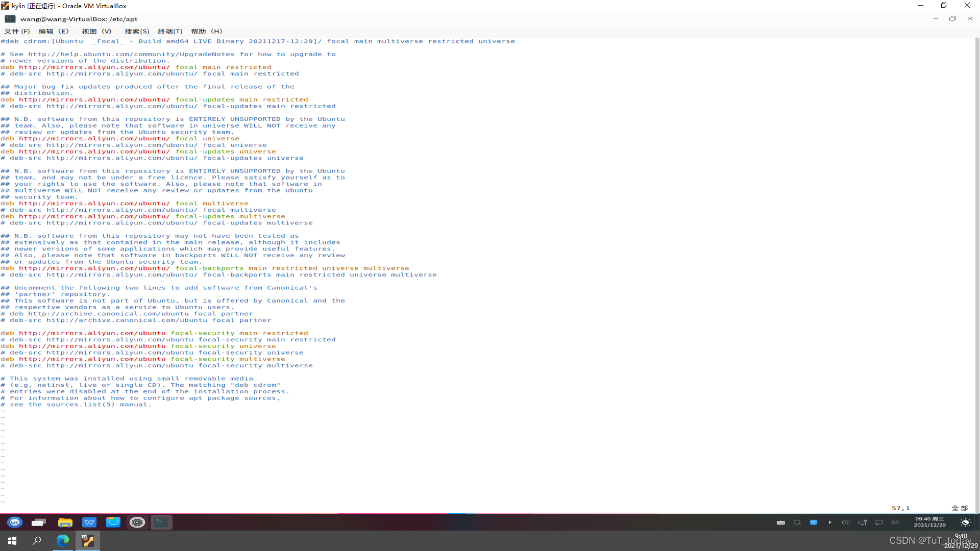Expand hidden tray icons arrow
The width and height of the screenshot is (980, 551).
coord(830,522)
